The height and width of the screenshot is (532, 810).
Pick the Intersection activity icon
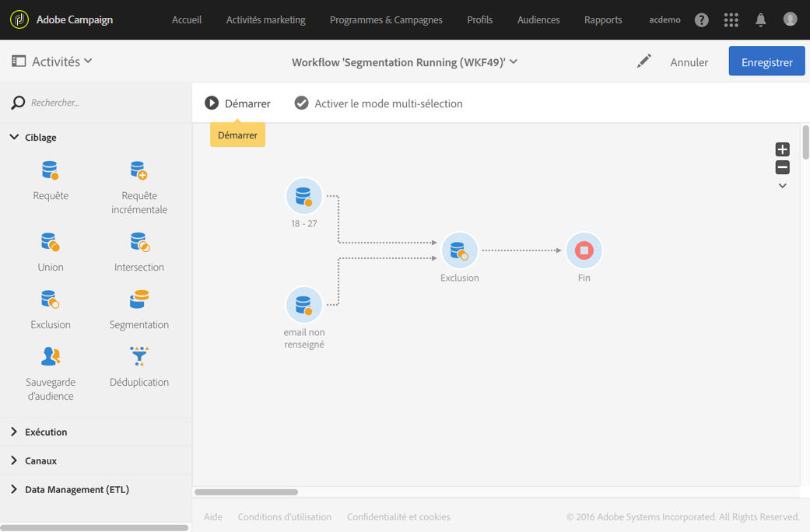pyautogui.click(x=139, y=242)
